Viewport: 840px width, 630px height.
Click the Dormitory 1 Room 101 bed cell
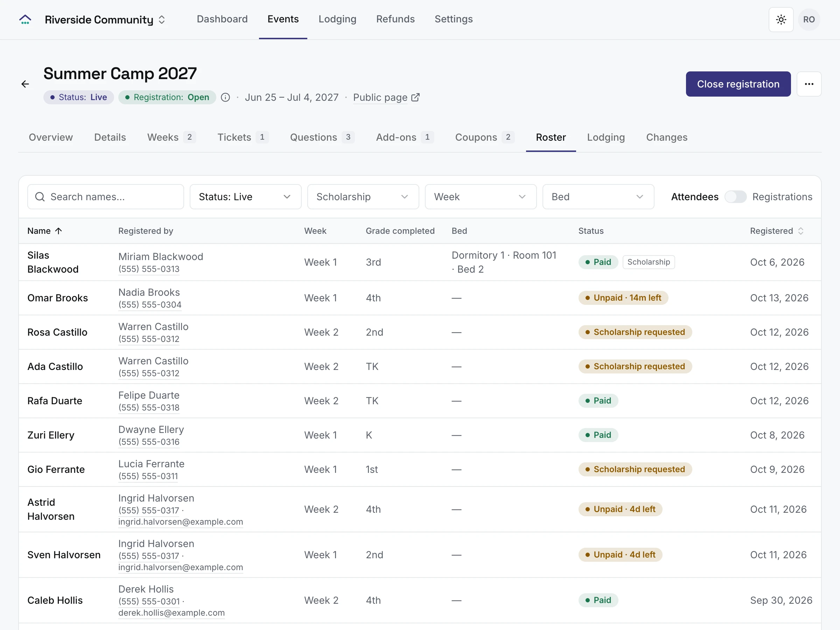(x=504, y=262)
